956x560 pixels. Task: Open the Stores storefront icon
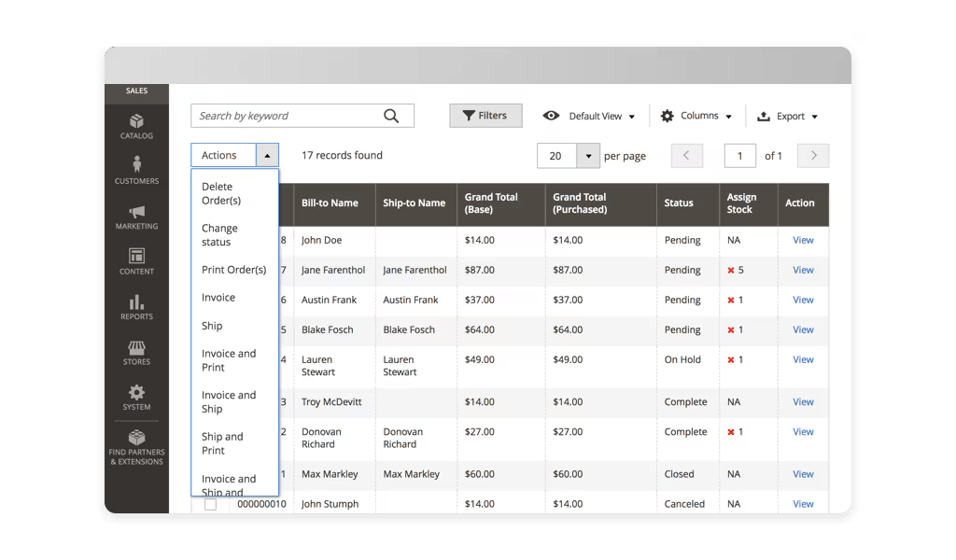[136, 346]
